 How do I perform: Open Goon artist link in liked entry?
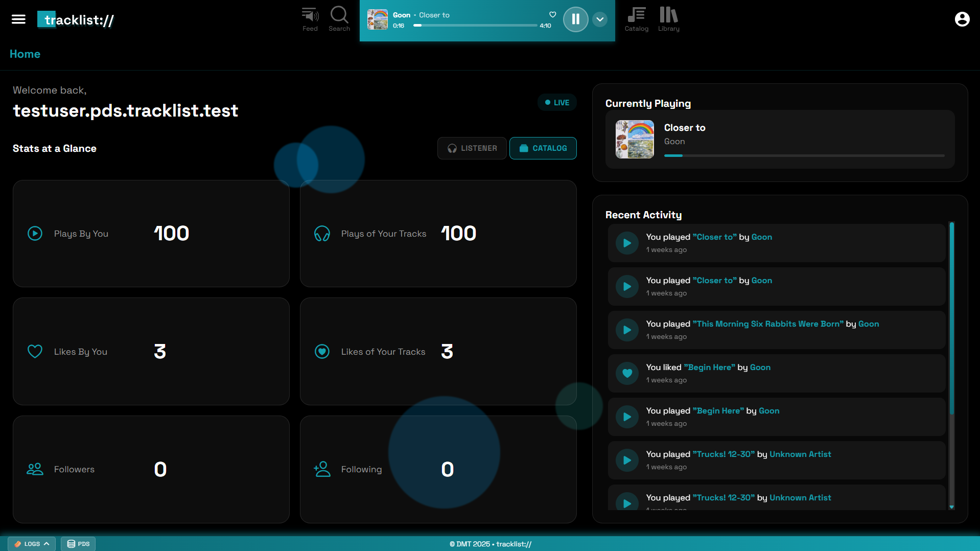(x=760, y=368)
